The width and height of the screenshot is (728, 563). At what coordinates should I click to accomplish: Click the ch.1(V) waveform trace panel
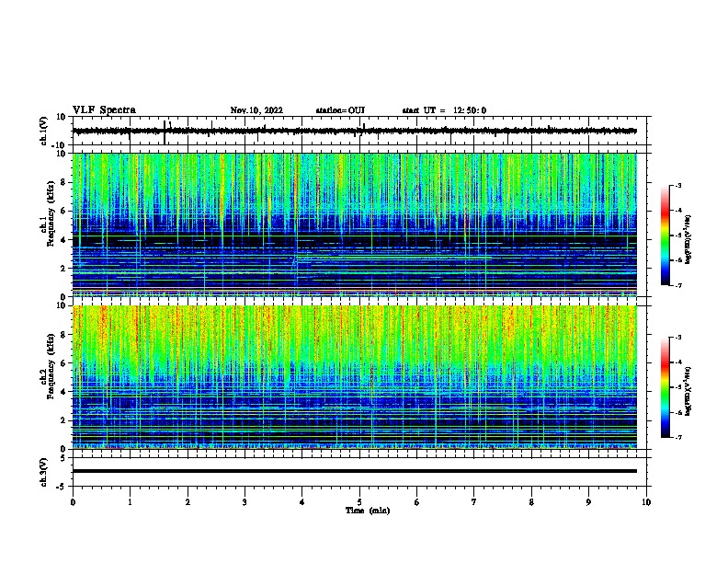tap(359, 131)
